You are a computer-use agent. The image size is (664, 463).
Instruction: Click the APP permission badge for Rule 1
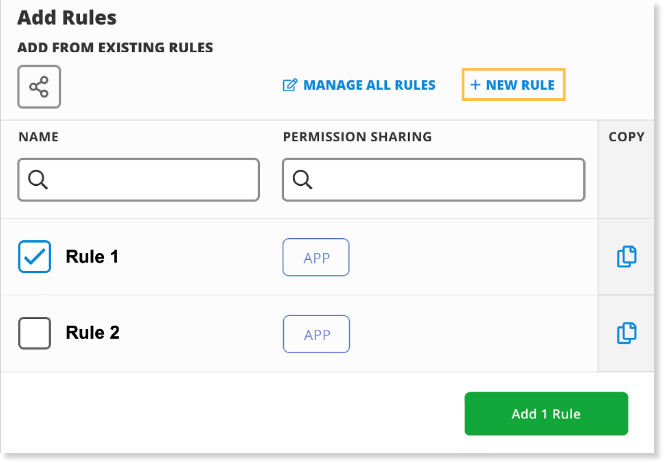pyautogui.click(x=316, y=257)
